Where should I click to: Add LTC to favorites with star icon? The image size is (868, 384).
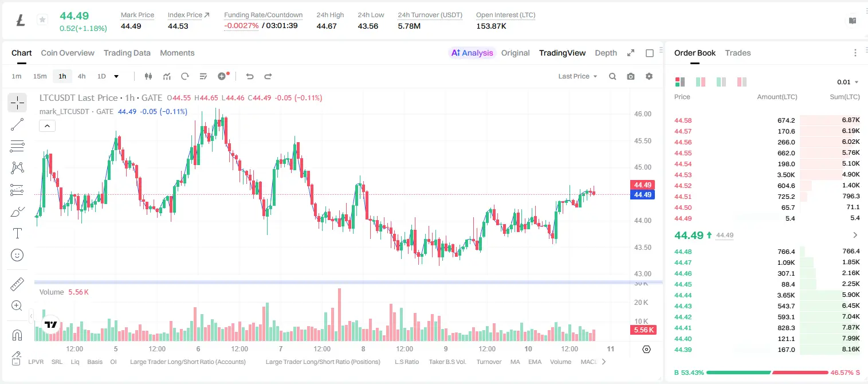click(x=42, y=20)
